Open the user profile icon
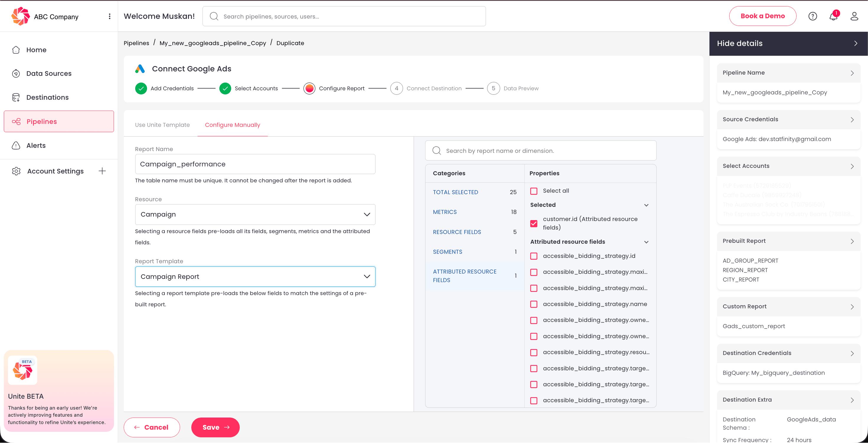The image size is (868, 443). pos(854,16)
